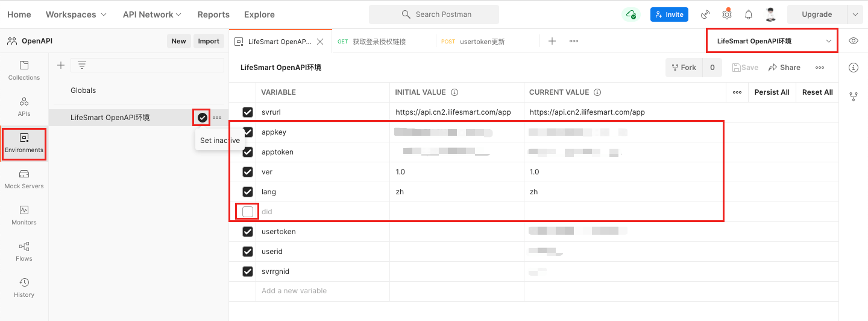Open more actions for LifeSmart OpenAPI环境 row

point(217,118)
